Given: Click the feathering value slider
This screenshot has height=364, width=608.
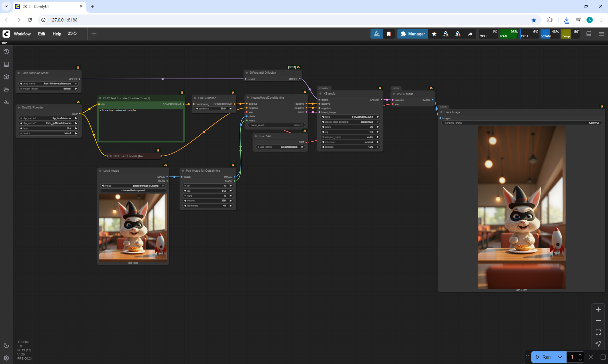Looking at the screenshot, I should click(208, 206).
